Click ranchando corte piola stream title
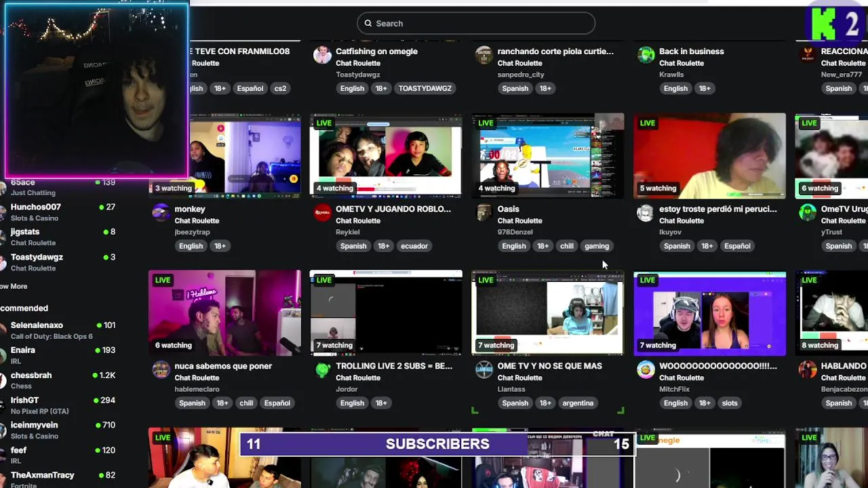The height and width of the screenshot is (488, 868). (x=555, y=52)
